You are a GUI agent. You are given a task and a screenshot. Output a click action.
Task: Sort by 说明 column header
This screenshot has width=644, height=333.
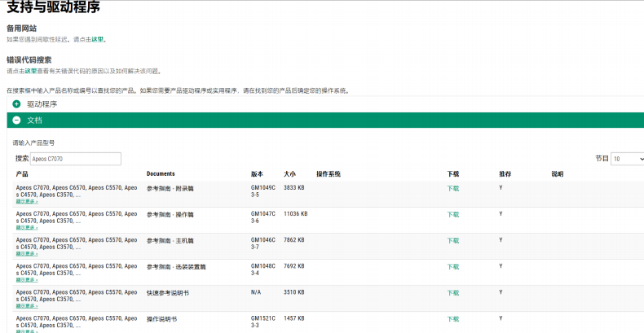[558, 174]
